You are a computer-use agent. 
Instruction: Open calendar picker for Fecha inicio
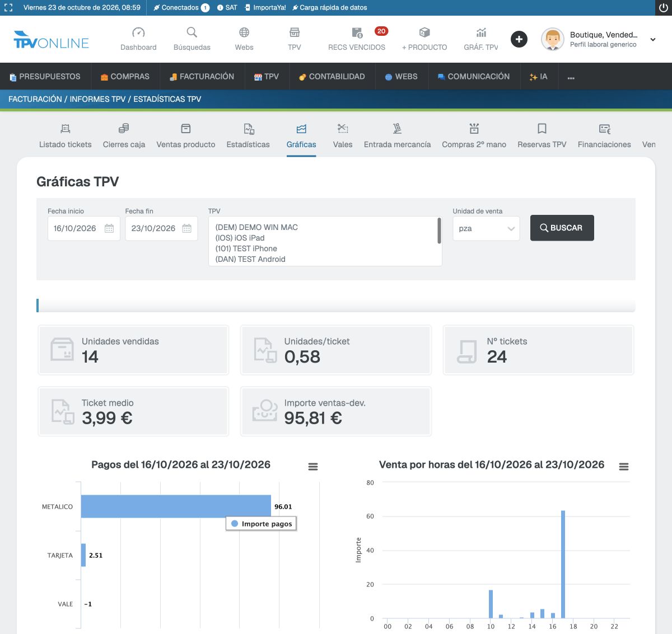tap(109, 228)
